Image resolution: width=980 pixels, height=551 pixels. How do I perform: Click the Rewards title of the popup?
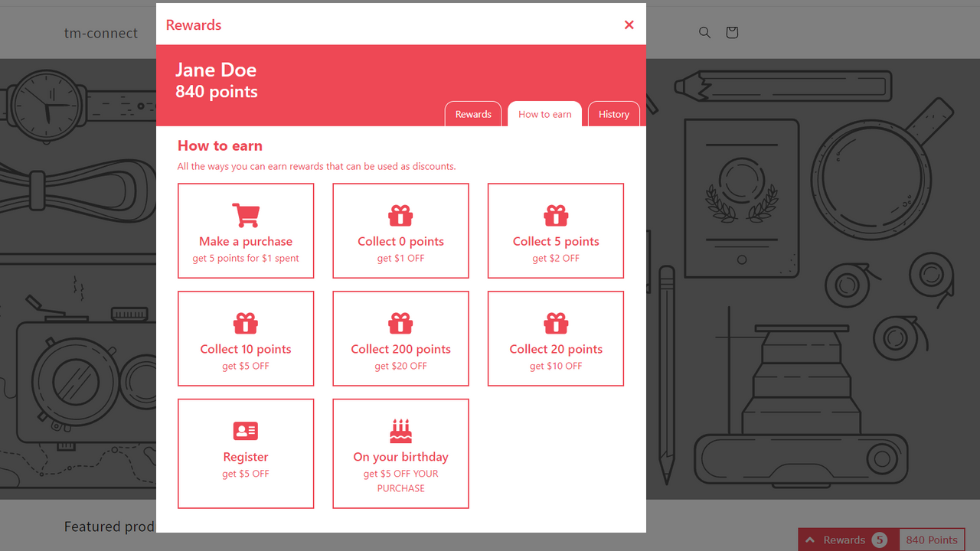click(x=194, y=25)
